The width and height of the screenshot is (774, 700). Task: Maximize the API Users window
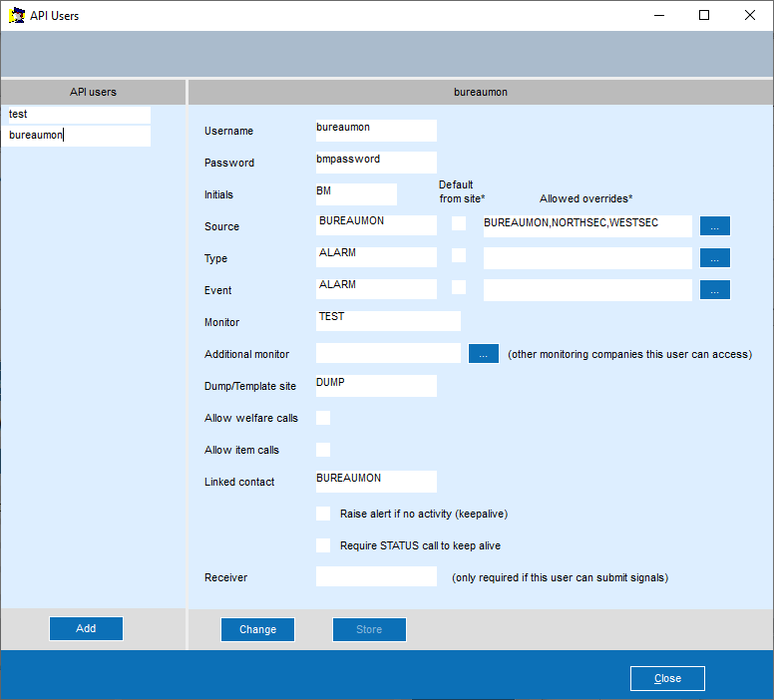[x=704, y=15]
